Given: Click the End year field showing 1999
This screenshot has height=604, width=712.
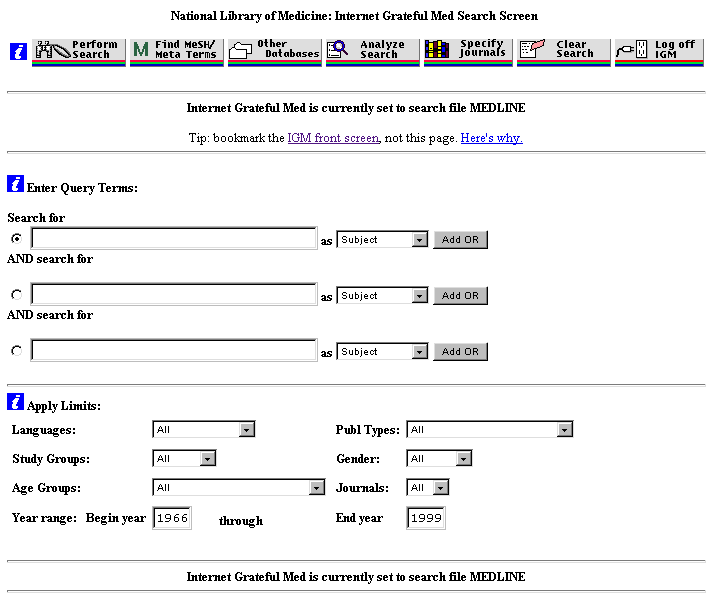Looking at the screenshot, I should click(426, 518).
